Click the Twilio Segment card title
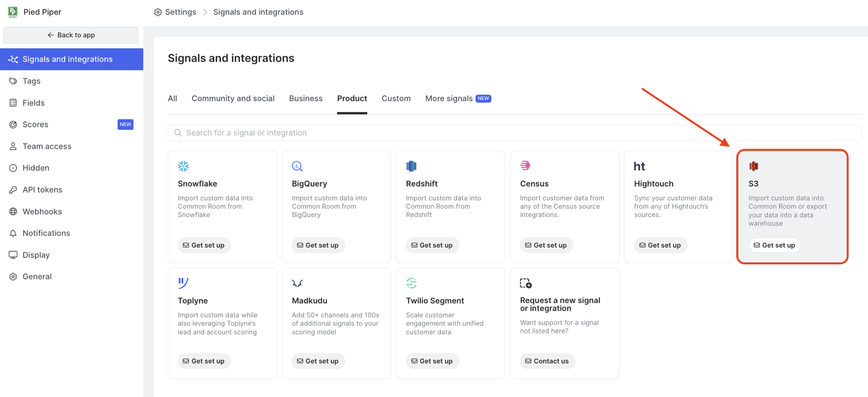The width and height of the screenshot is (868, 397). coord(435,301)
